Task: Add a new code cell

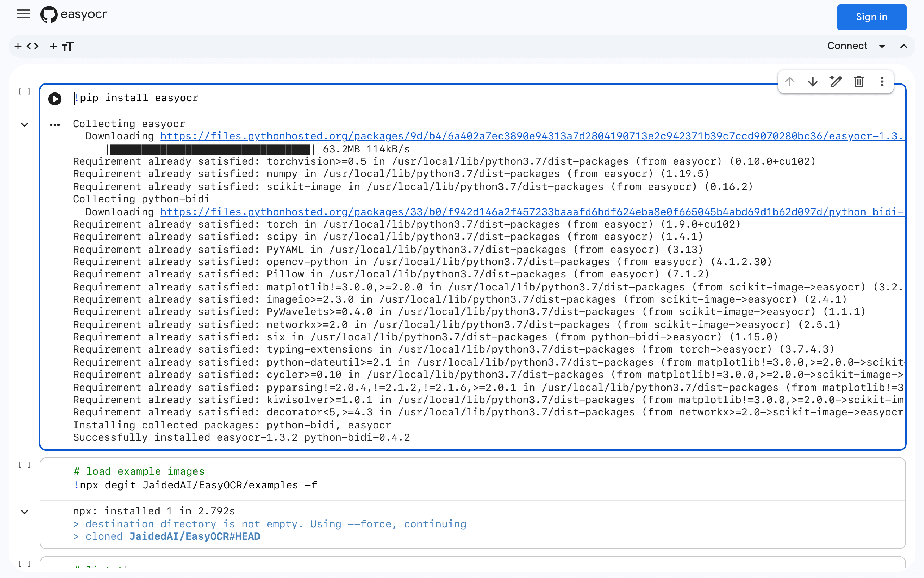Action: 27,46
